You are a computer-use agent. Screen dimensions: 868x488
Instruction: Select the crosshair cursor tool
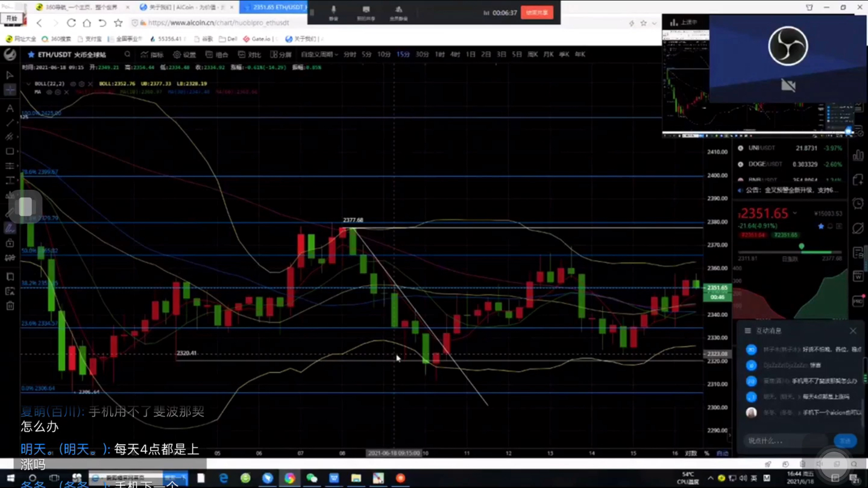(10, 90)
